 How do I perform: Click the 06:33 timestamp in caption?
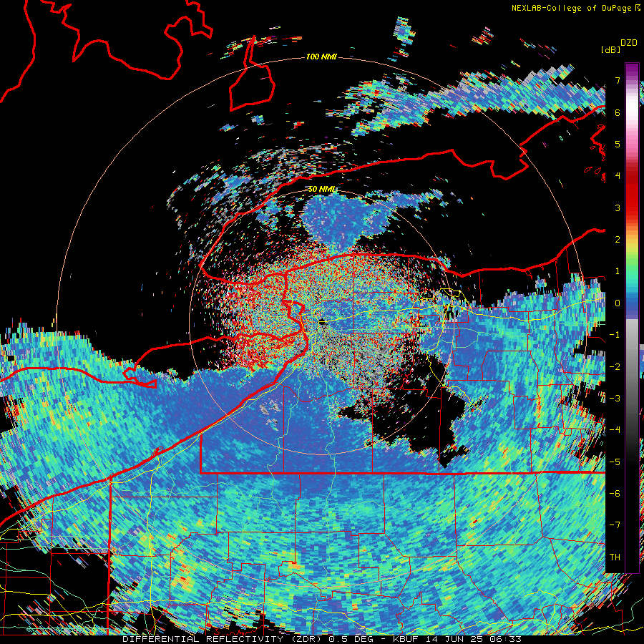click(507, 639)
